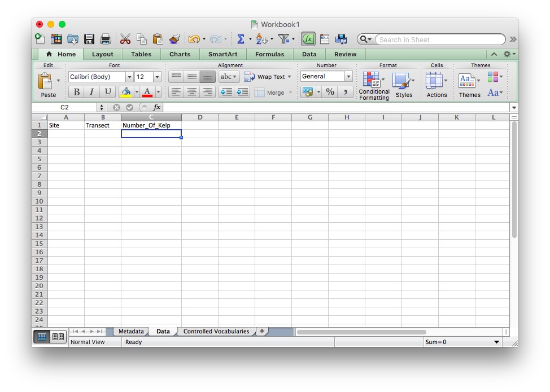Toggle Italic formatting
Screen dimensions: 550x392
91,92
